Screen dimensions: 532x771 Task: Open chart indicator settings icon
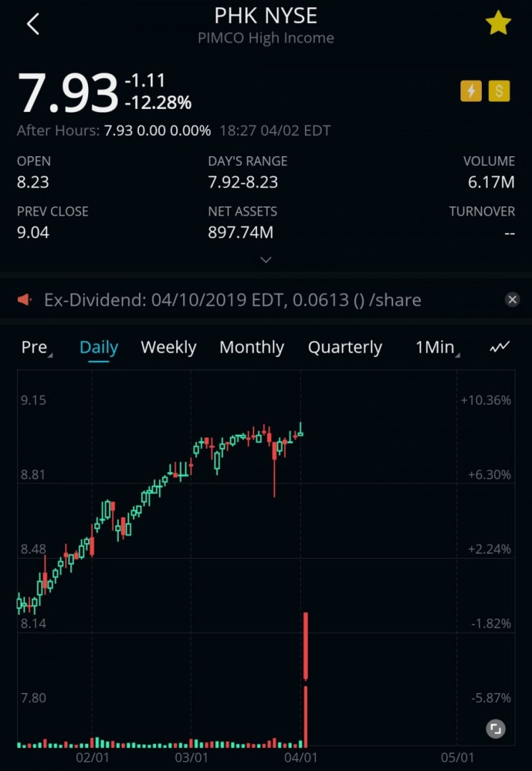point(500,347)
